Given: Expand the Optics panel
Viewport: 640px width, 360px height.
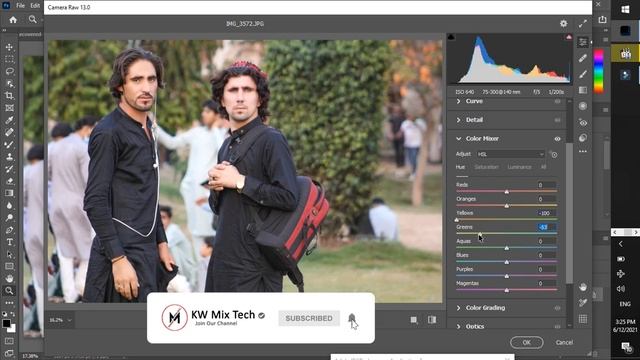Looking at the screenshot, I should click(458, 327).
